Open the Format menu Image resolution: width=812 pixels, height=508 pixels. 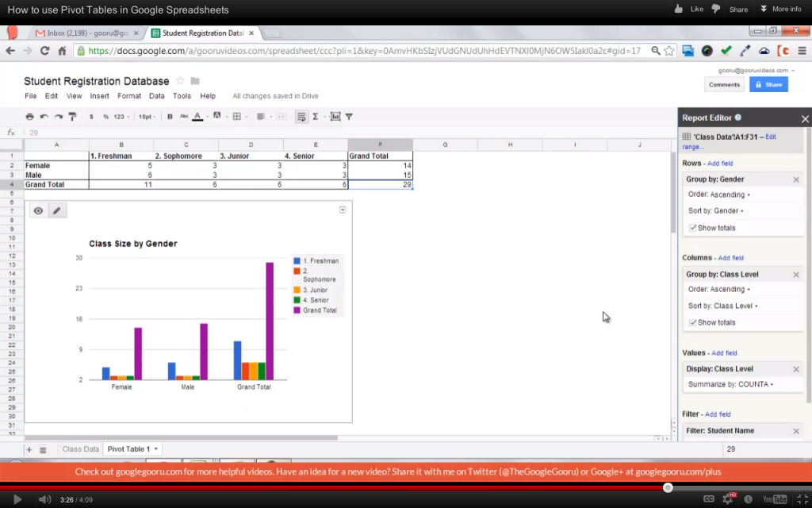coord(129,96)
